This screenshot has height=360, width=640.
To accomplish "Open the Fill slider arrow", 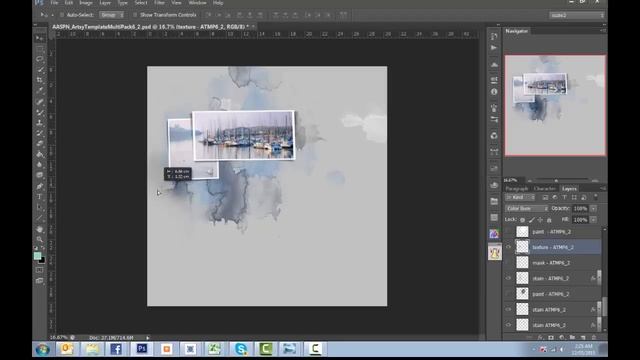I will point(593,220).
